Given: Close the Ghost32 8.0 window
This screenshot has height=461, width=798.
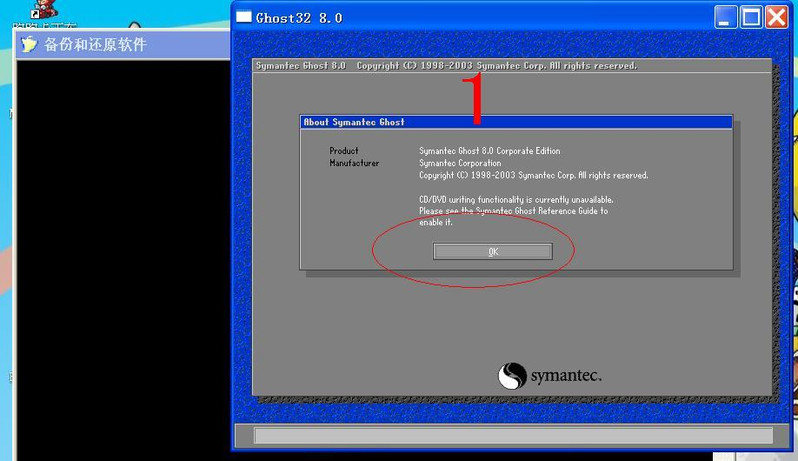Looking at the screenshot, I should [x=776, y=17].
